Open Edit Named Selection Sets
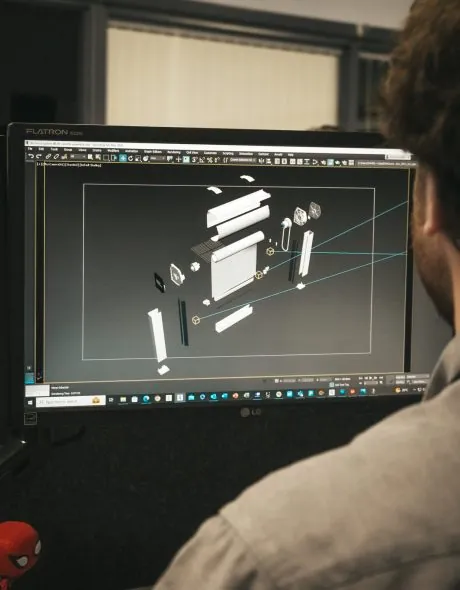 [225, 160]
